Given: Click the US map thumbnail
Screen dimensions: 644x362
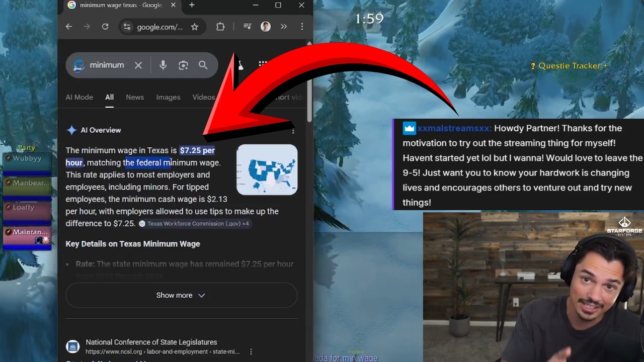Looking at the screenshot, I should click(x=267, y=169).
